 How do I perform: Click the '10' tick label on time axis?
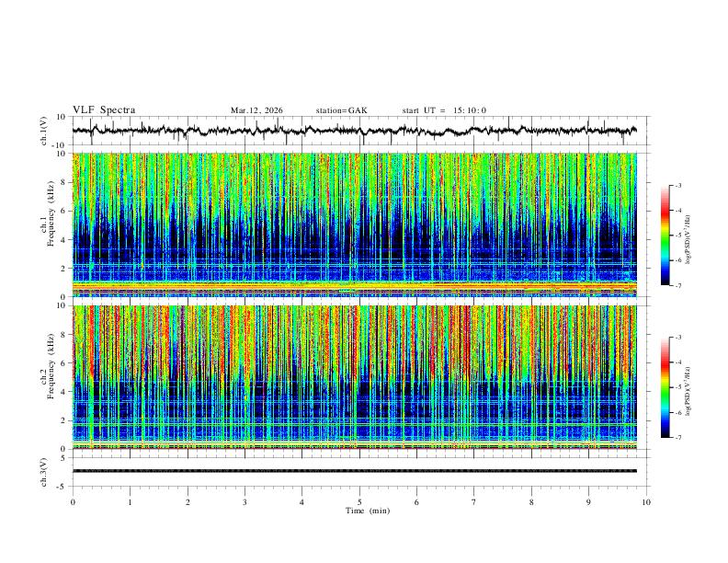pyautogui.click(x=646, y=502)
